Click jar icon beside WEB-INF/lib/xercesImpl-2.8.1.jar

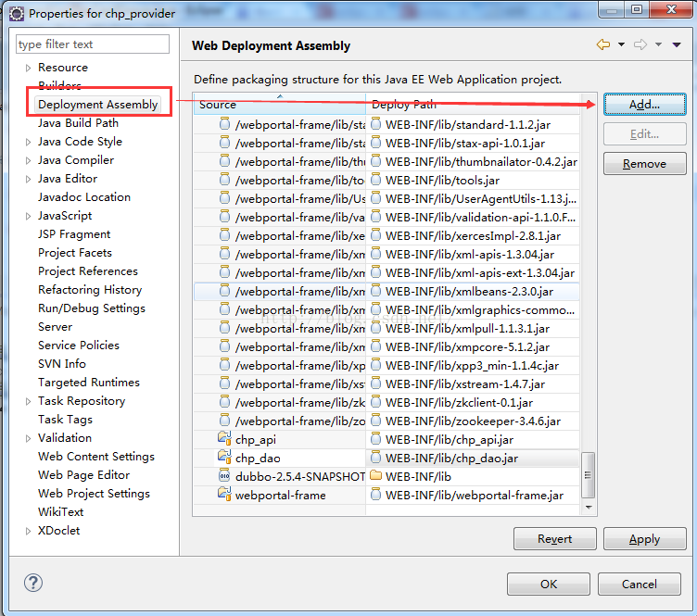pos(375,235)
